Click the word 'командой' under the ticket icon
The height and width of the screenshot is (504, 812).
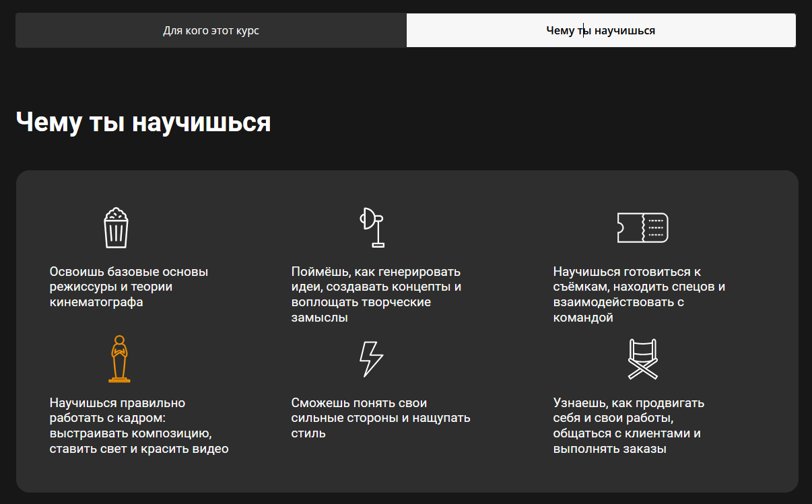point(582,318)
